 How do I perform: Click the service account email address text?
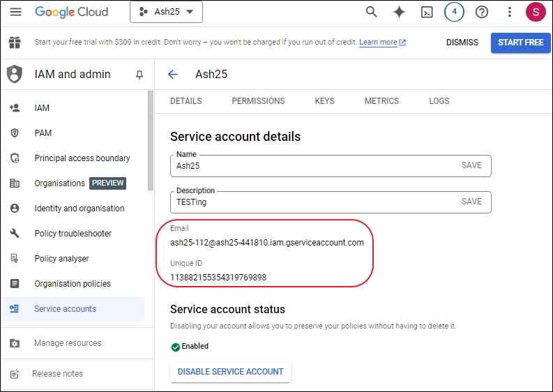(267, 243)
